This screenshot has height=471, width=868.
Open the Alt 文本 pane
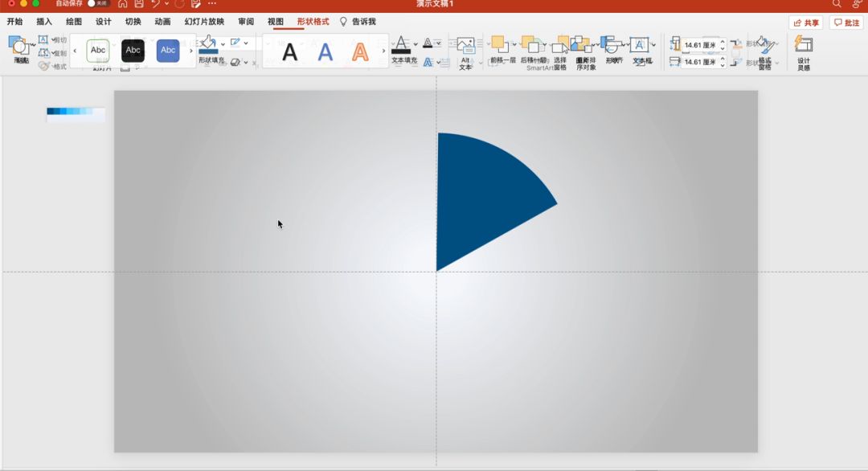click(465, 54)
